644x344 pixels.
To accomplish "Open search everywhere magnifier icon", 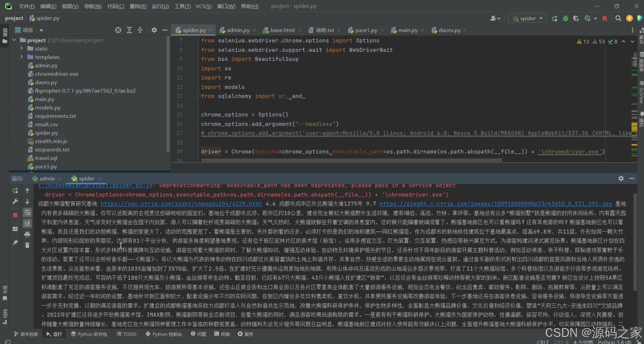I will [x=618, y=18].
